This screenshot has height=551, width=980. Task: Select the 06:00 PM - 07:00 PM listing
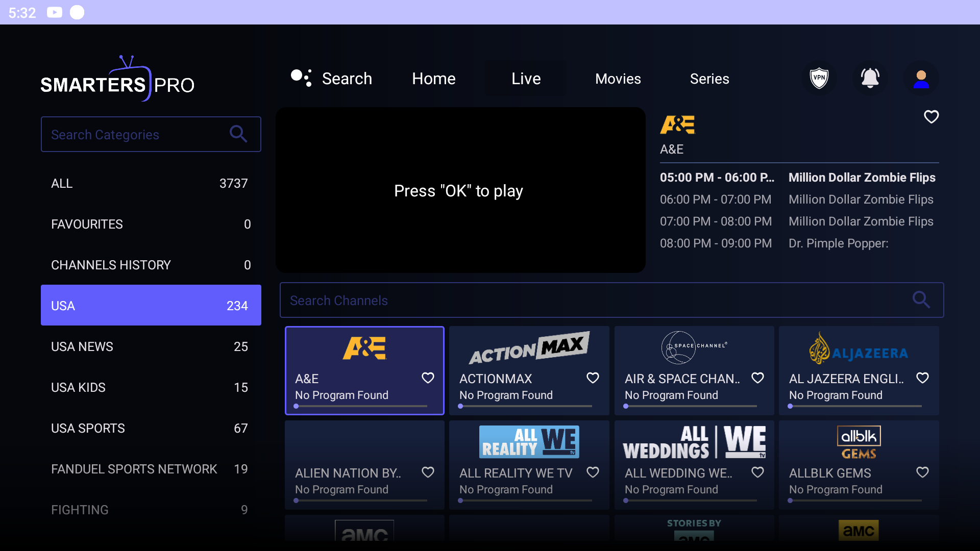799,199
